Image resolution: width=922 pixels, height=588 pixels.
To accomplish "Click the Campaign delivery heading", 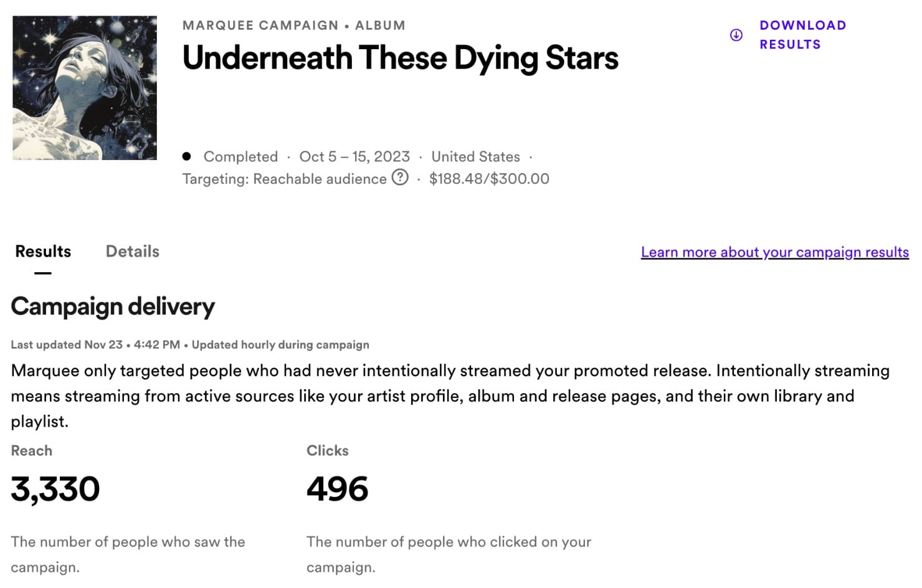I will [x=113, y=306].
